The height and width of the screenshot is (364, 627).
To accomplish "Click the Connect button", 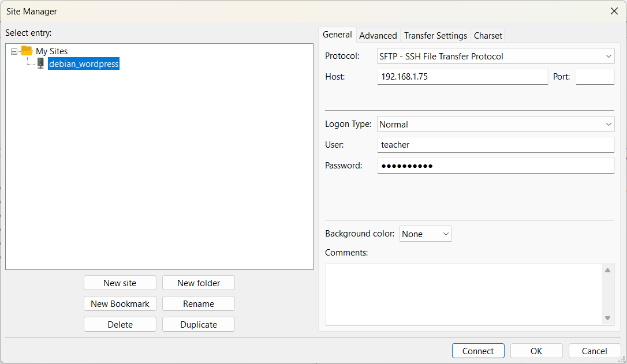I will (x=478, y=351).
